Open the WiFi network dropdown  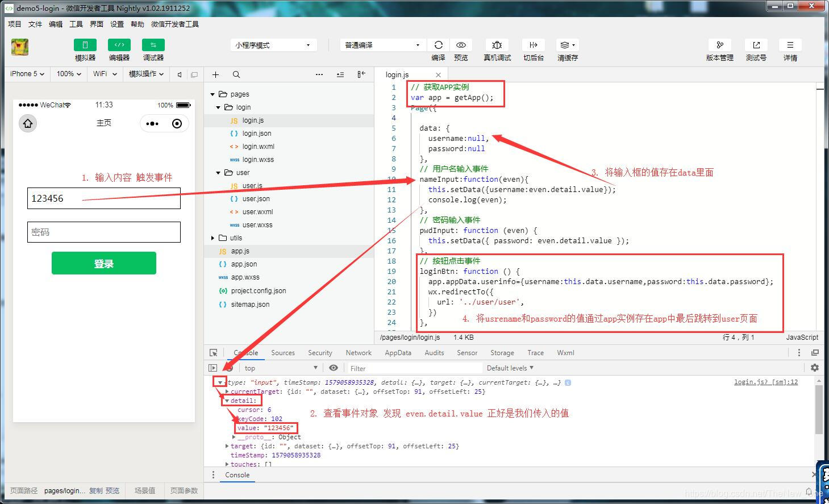(105, 74)
